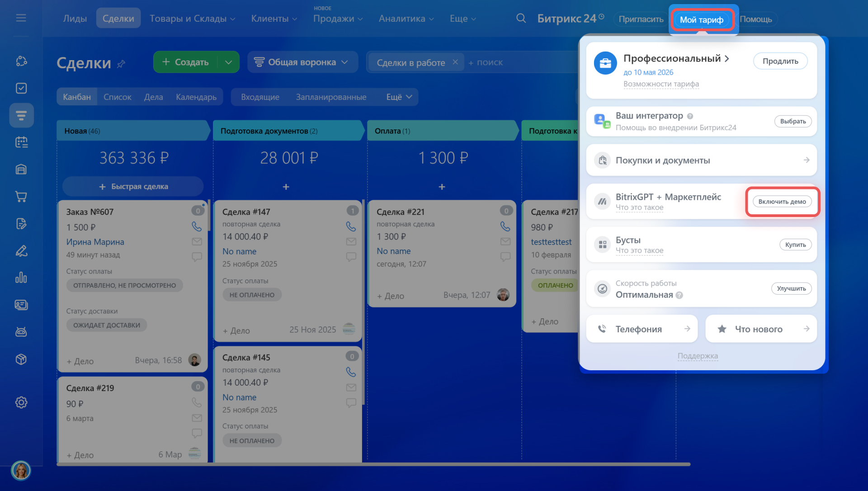Open the CRM funnel sidebar icon

[x=21, y=115]
